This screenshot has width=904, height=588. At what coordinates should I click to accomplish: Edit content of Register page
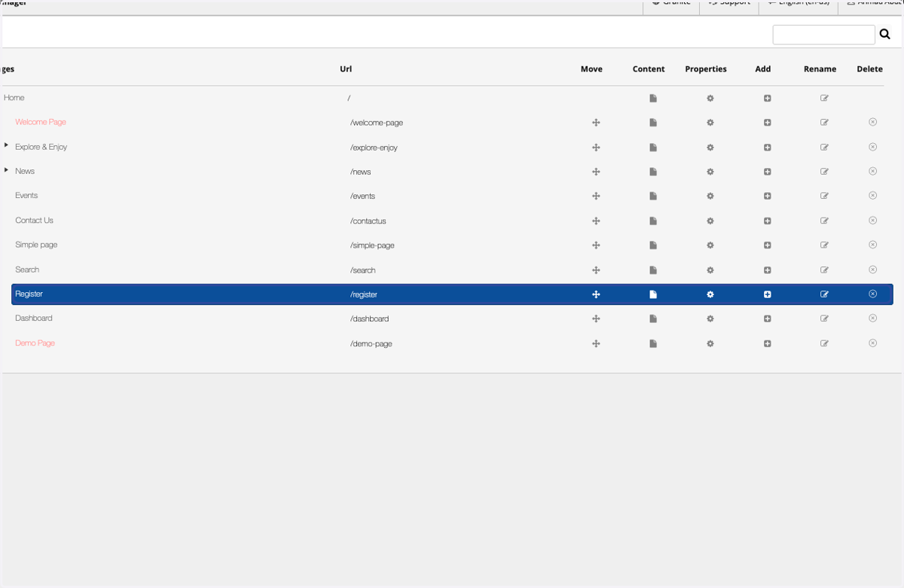653,294
